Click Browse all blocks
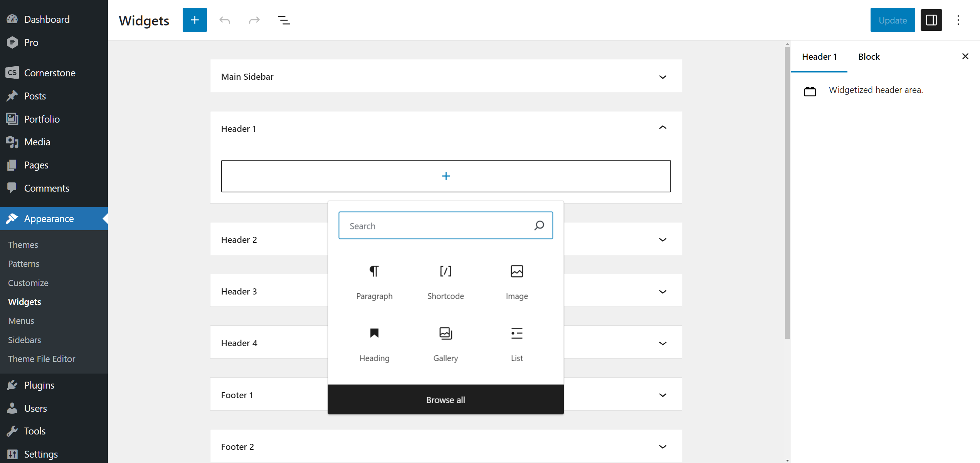 coord(445,400)
